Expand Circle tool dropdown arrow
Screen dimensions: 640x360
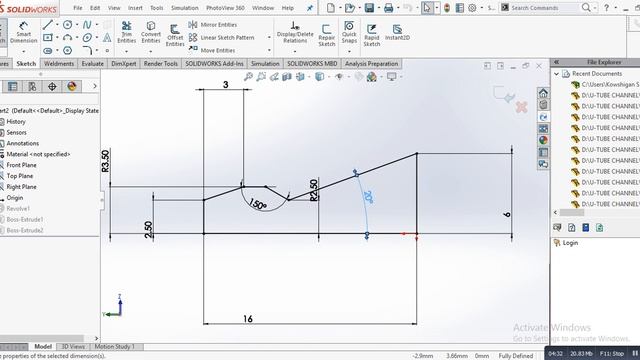coord(77,25)
